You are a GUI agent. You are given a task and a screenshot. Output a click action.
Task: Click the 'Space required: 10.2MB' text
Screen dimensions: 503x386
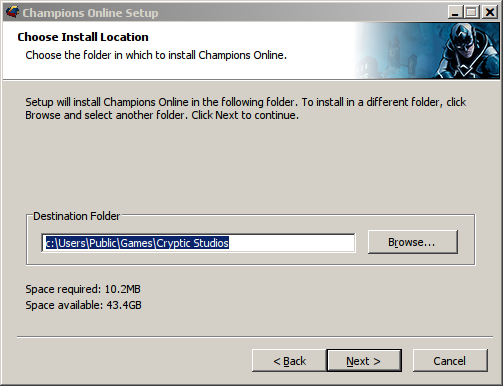[x=83, y=289]
